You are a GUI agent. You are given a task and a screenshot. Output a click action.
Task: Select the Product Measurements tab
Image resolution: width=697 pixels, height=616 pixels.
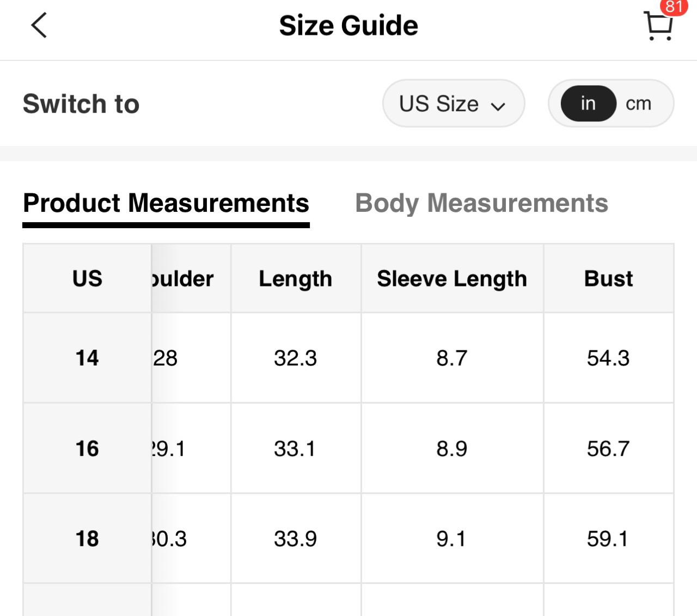(166, 204)
